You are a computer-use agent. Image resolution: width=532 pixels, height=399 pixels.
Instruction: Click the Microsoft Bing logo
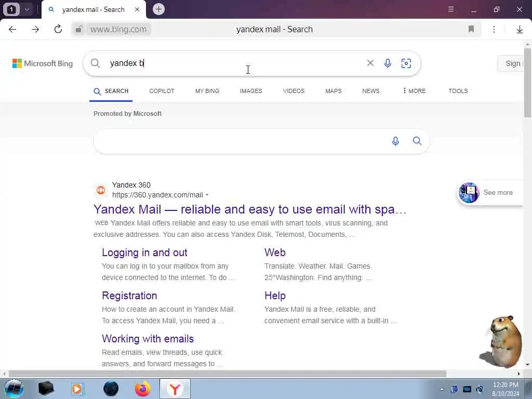coord(43,63)
